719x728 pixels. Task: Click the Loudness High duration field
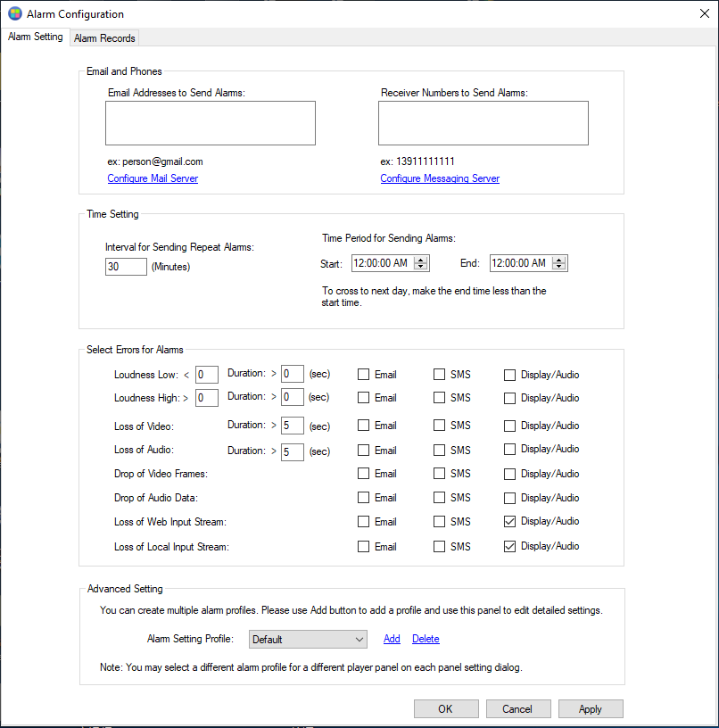click(x=293, y=397)
